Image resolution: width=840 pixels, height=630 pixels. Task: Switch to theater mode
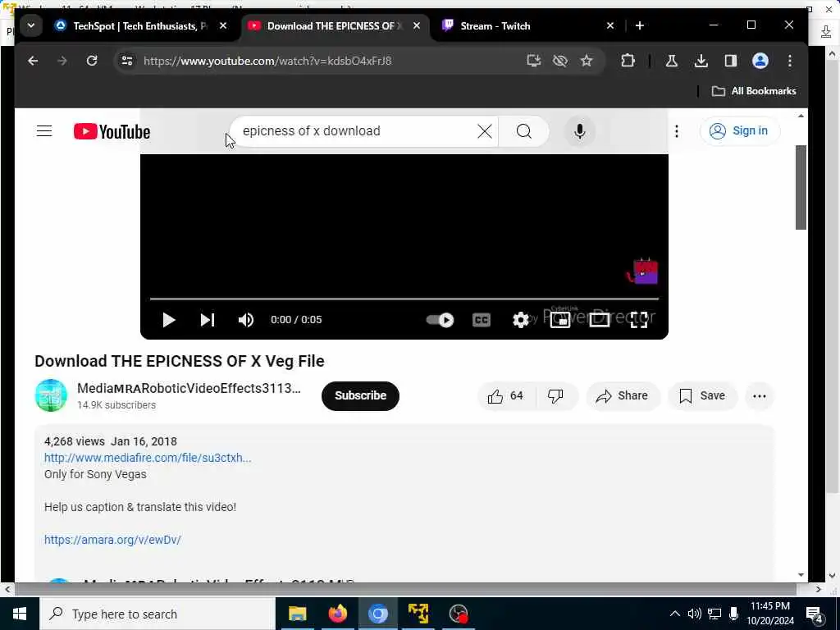click(599, 320)
